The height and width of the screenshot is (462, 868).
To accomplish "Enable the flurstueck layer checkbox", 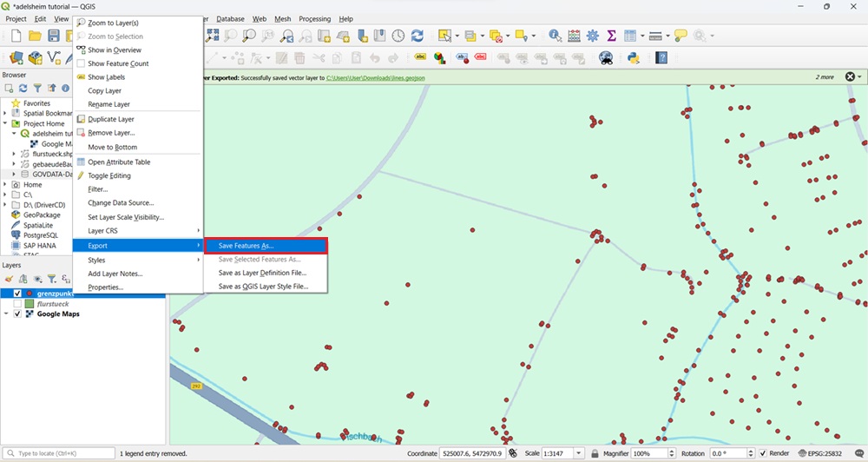I will tap(17, 304).
